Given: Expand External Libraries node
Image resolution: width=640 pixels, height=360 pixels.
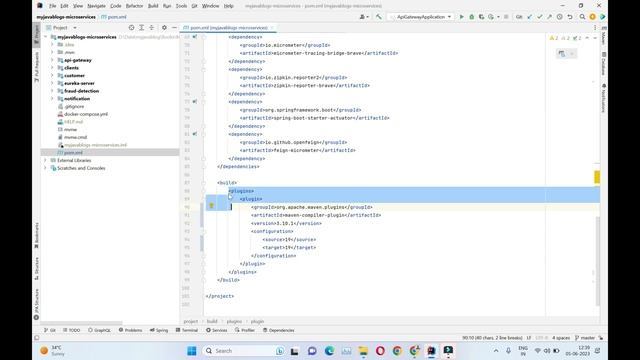Looking at the screenshot, I should pos(45,160).
